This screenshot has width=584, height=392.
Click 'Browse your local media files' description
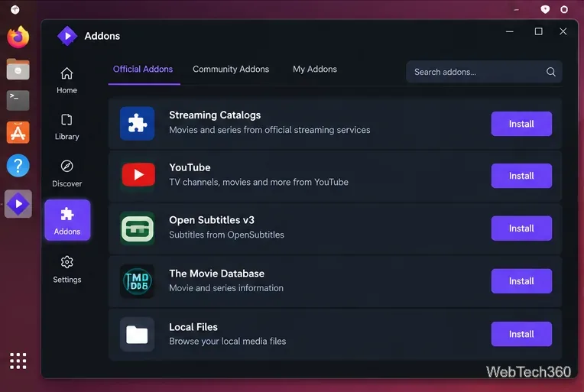pos(228,342)
